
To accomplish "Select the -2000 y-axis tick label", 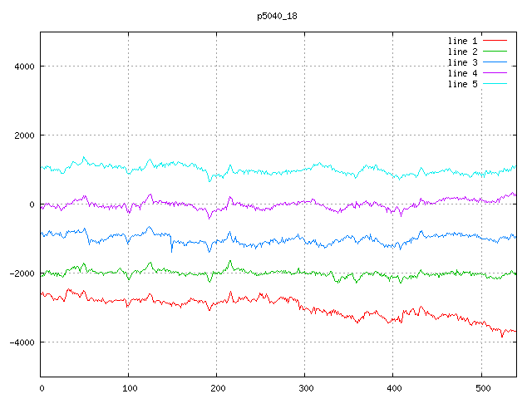I will (x=20, y=273).
